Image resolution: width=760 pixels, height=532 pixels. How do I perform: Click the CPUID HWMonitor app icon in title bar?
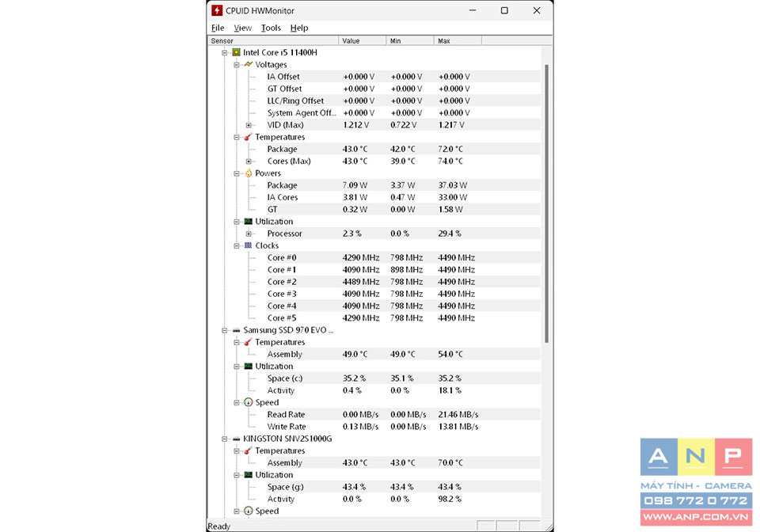(x=217, y=10)
